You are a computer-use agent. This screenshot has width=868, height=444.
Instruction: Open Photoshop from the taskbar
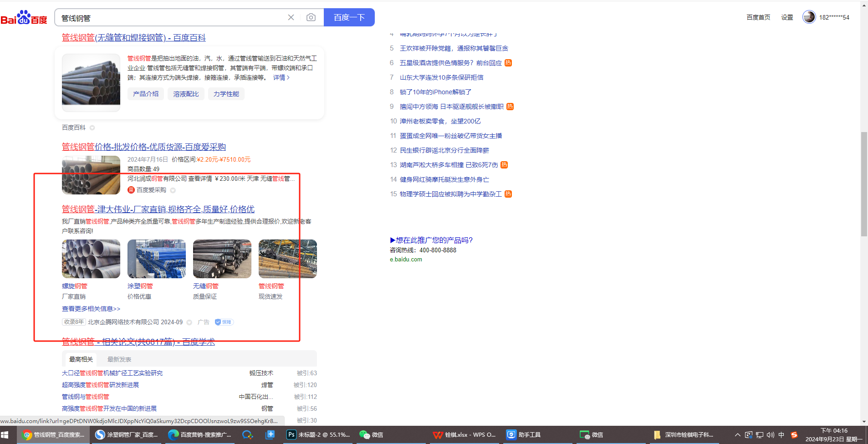tap(318, 435)
